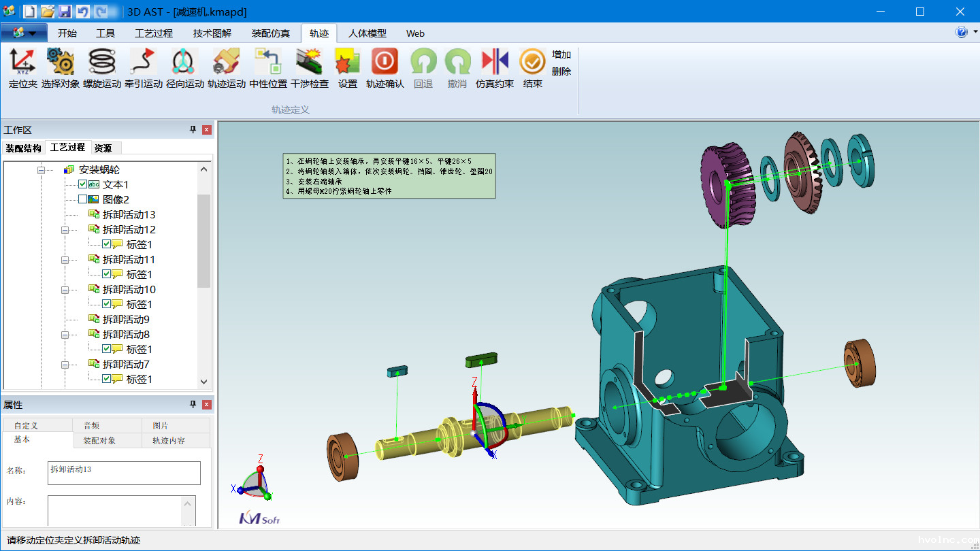This screenshot has width=980, height=551.
Task: Collapse the 拆卸活动11 tree node
Action: [65, 260]
